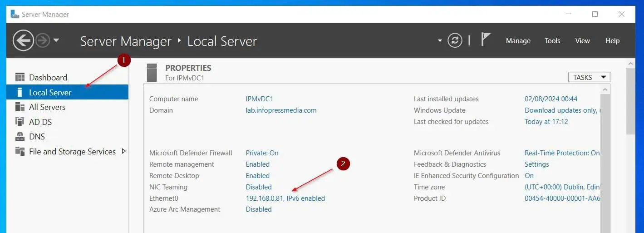Image resolution: width=644 pixels, height=233 pixels.
Task: Click the back navigation arrow
Action: [x=23, y=40]
